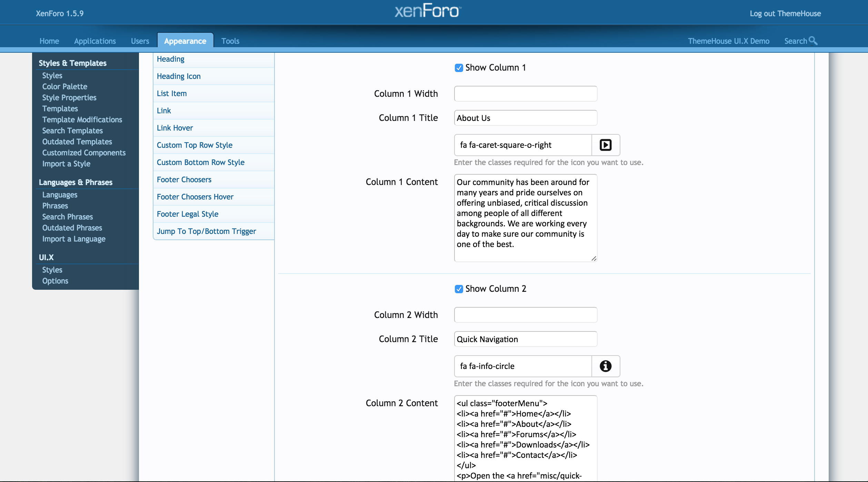Click into Column 2 Content textarea

pos(526,438)
